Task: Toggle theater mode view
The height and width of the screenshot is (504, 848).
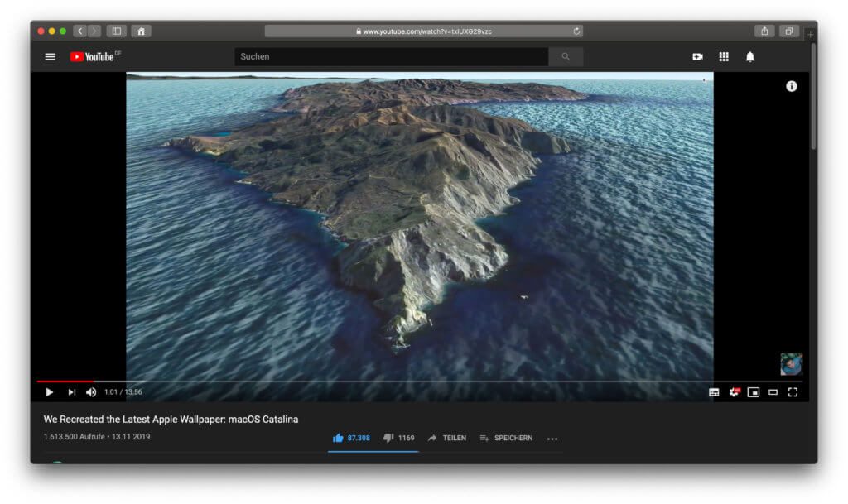Action: click(x=773, y=392)
